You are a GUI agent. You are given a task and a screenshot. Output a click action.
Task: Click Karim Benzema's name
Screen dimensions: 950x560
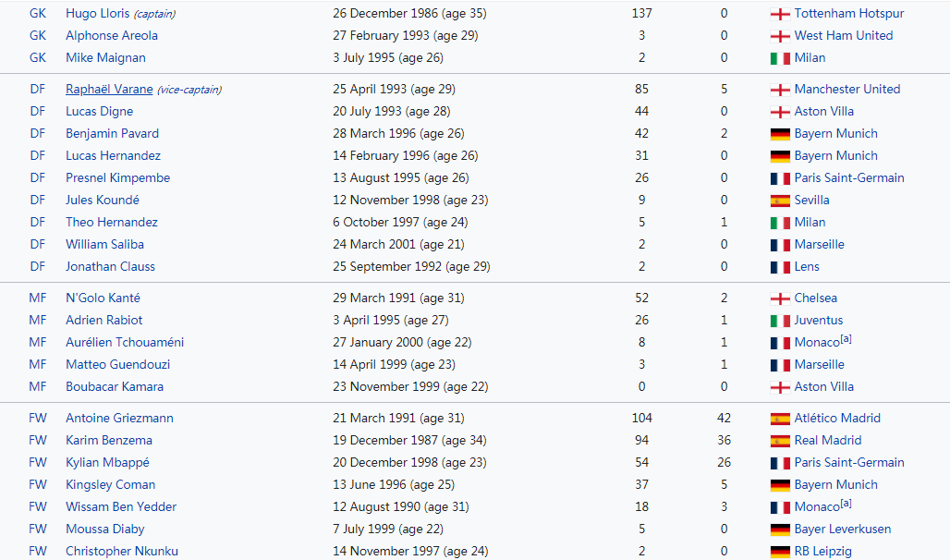pos(109,441)
